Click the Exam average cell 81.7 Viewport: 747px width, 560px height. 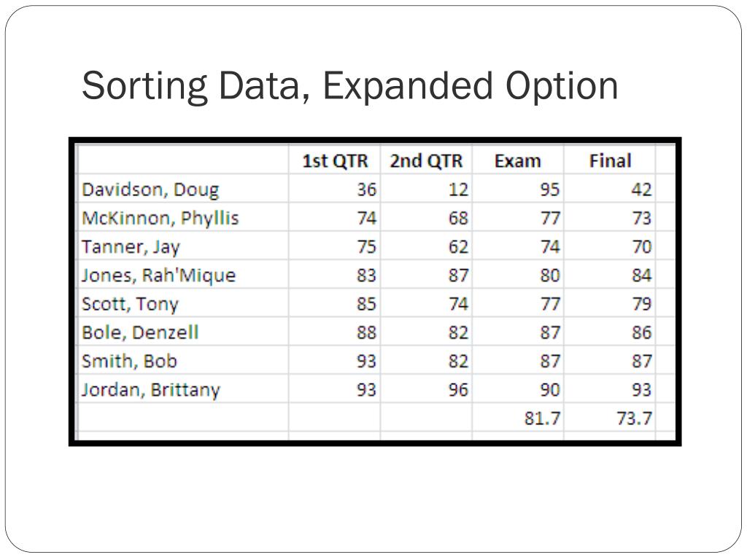click(518, 418)
